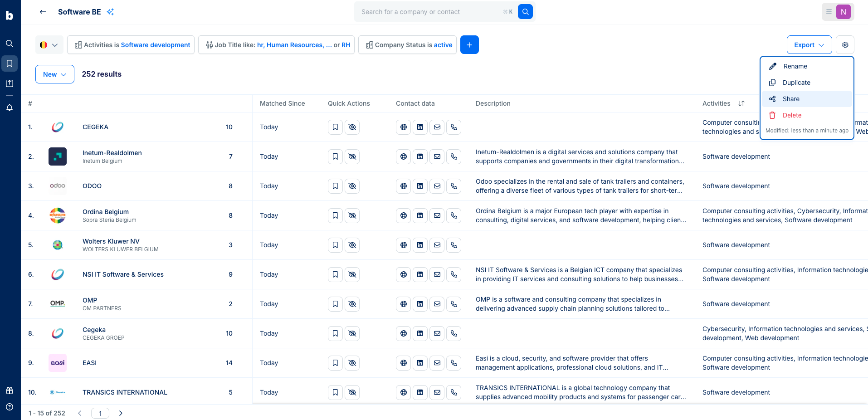The height and width of the screenshot is (420, 868).
Task: Open the Belgium country flag dropdown
Action: point(49,45)
